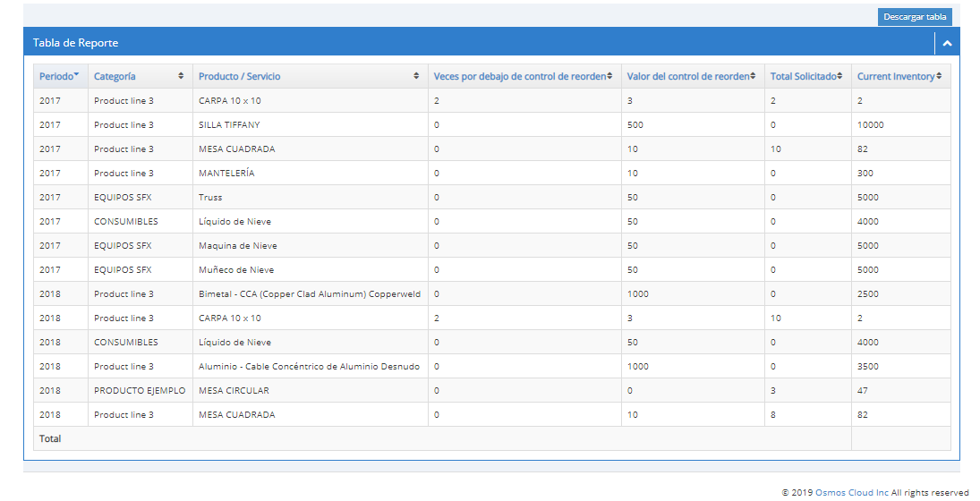Click the 500 reorder control value
Viewport: 980px width, 501px height.
pyautogui.click(x=635, y=125)
